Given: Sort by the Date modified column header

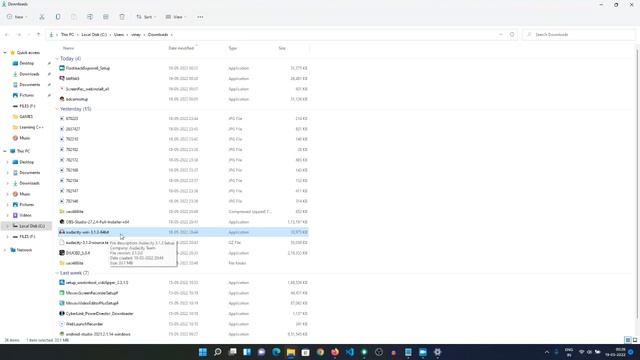Looking at the screenshot, I should tap(181, 48).
